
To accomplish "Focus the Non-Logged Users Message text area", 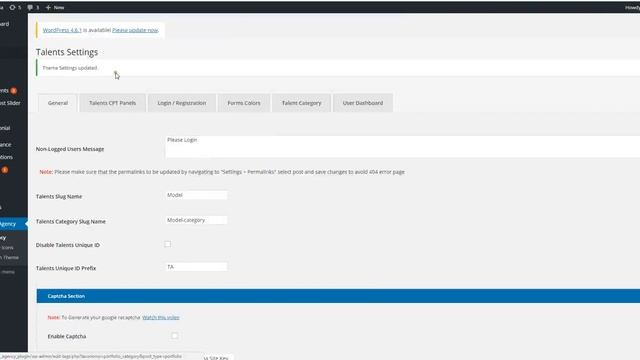I will (402, 147).
